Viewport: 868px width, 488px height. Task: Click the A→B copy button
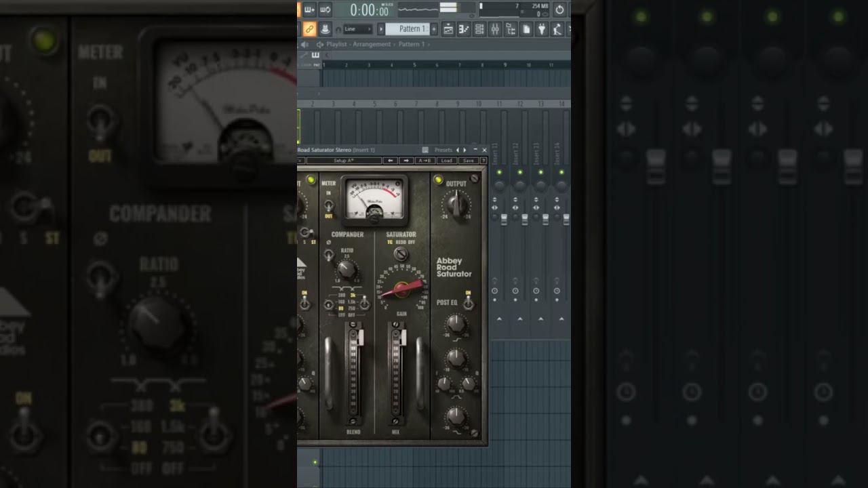click(x=425, y=161)
